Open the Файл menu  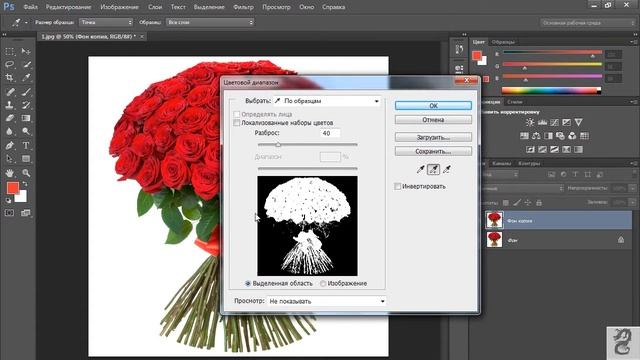coord(31,7)
